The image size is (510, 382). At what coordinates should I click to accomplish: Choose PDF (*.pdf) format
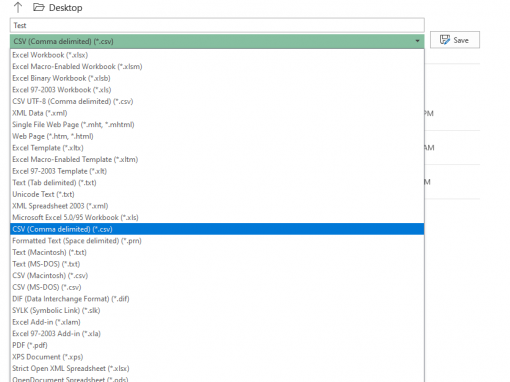tap(217, 345)
